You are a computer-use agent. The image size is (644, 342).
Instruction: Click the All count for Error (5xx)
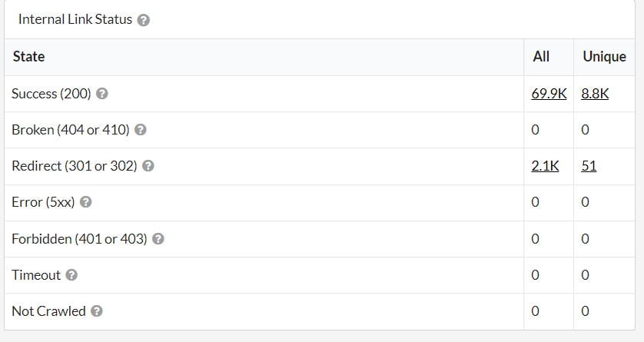point(536,202)
